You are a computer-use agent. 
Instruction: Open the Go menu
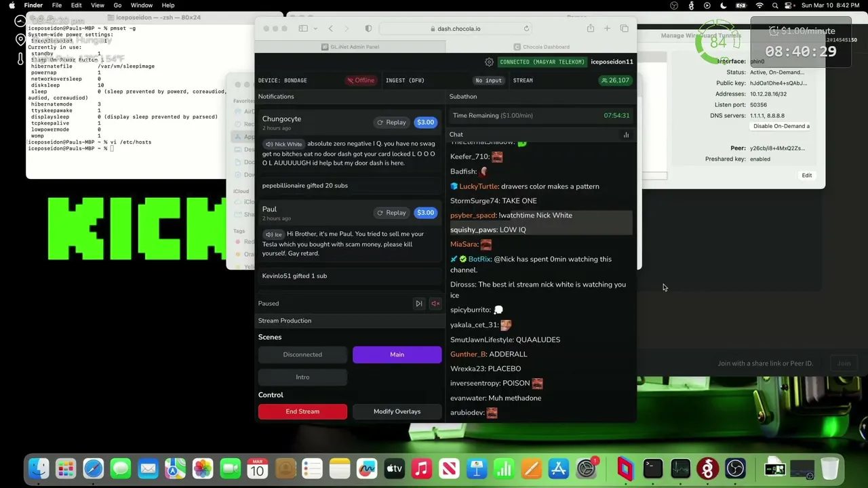tap(117, 5)
